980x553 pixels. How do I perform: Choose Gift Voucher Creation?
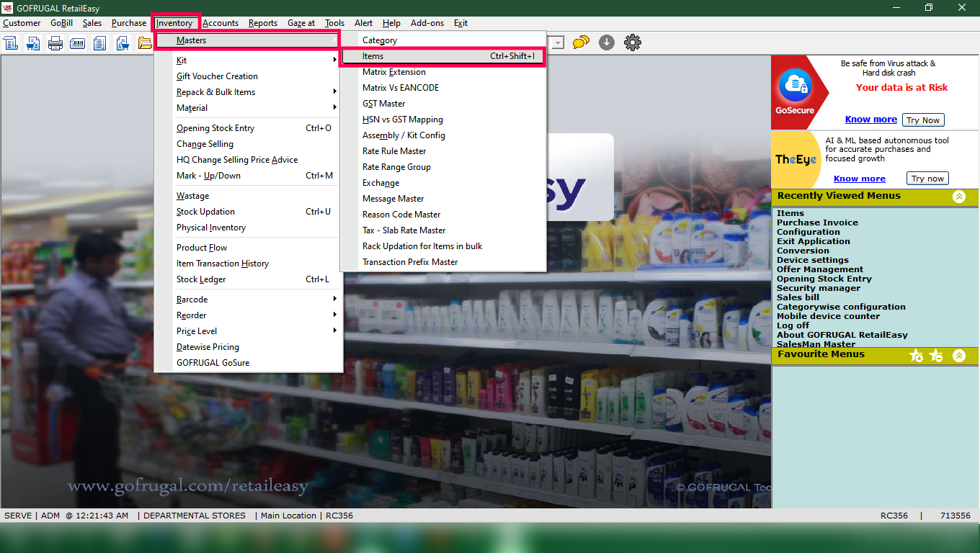coord(249,76)
